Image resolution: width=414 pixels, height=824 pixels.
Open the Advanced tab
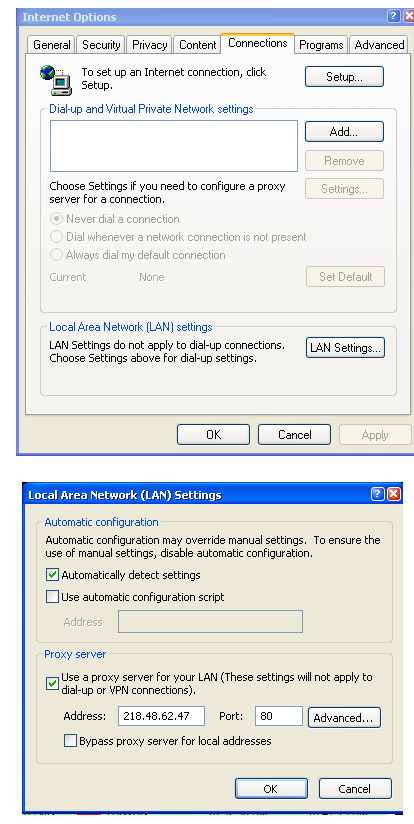[x=379, y=45]
